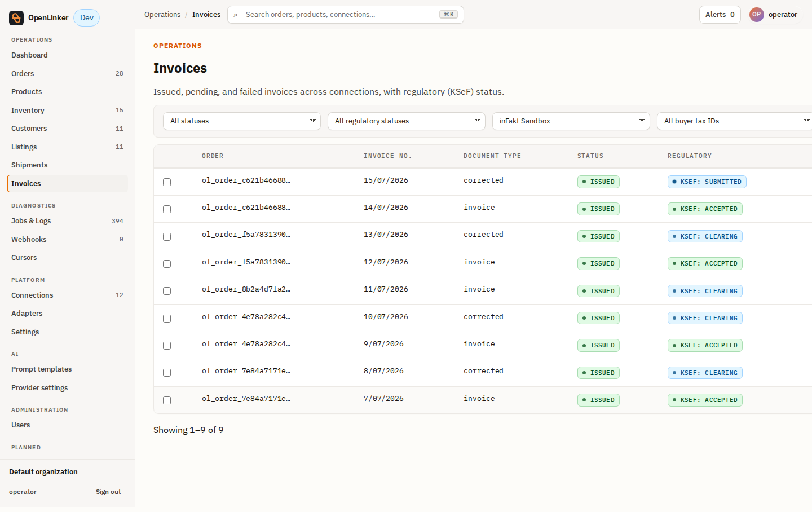Click the STATUS column header
This screenshot has height=512, width=812.
pos(590,156)
